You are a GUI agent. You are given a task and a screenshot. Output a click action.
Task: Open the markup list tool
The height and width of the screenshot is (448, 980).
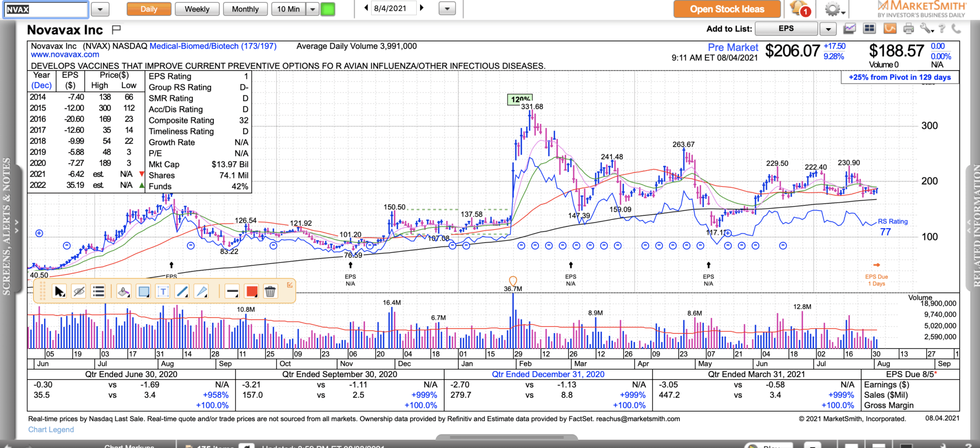[x=99, y=291]
